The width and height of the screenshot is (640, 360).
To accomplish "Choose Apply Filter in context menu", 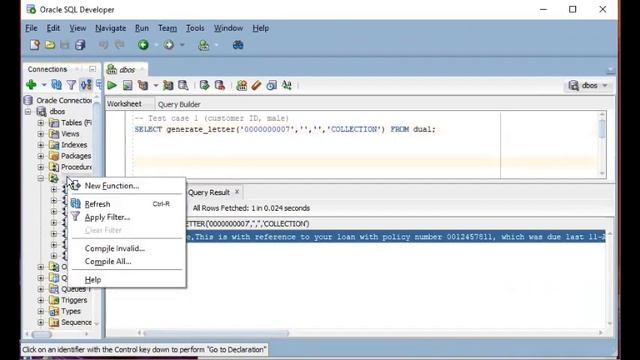I will [127, 217].
